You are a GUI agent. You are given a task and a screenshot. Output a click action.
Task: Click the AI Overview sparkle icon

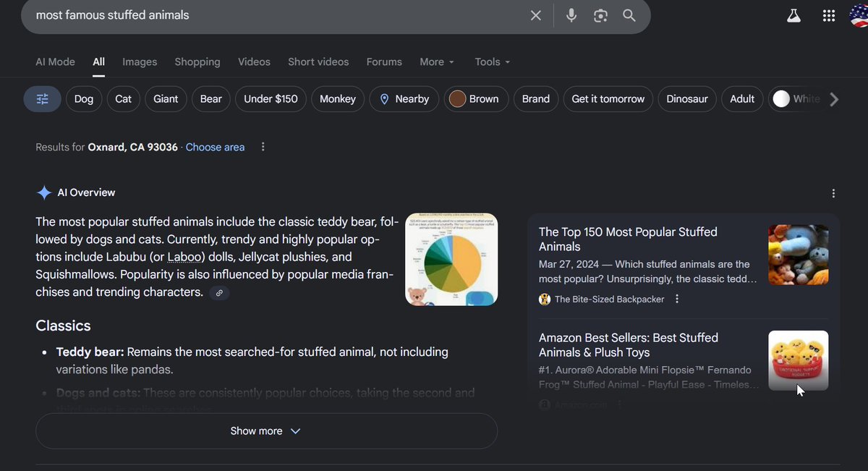(x=44, y=192)
